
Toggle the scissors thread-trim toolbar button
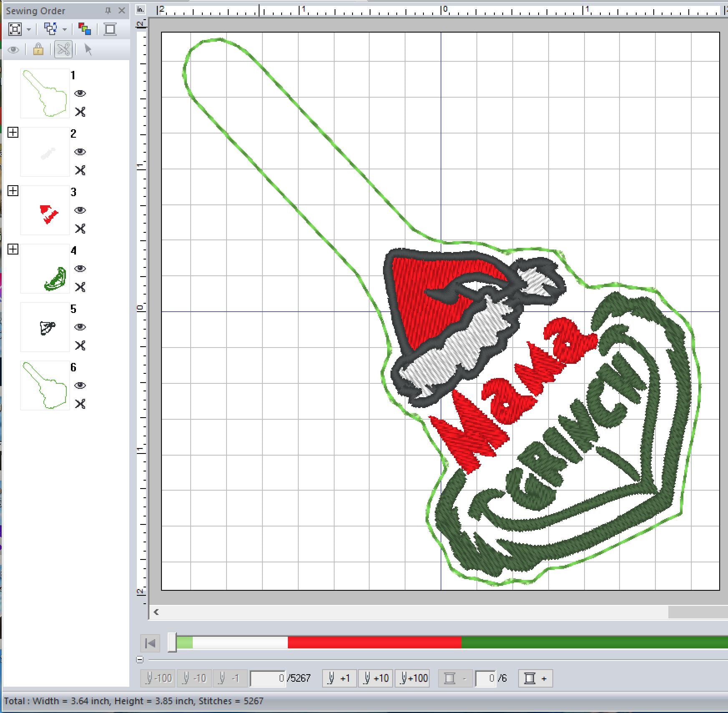[63, 50]
